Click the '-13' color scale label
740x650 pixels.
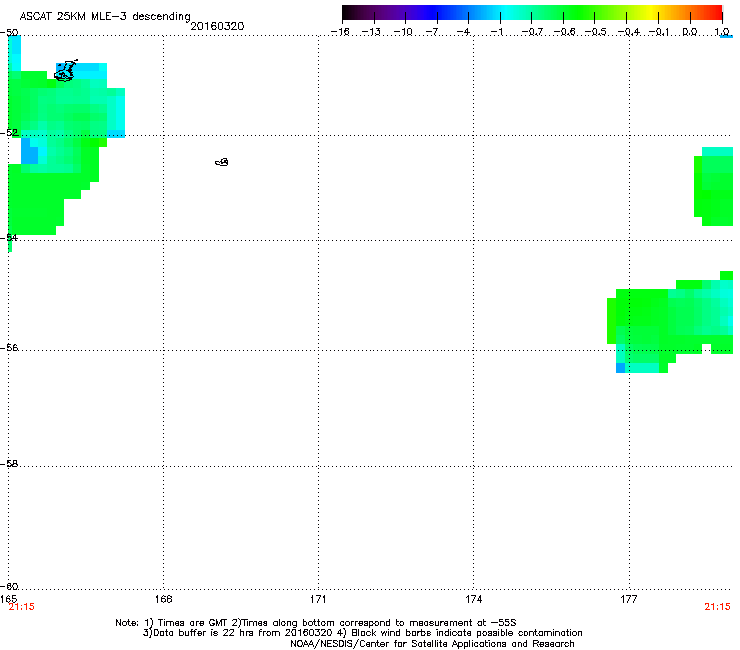tap(371, 32)
